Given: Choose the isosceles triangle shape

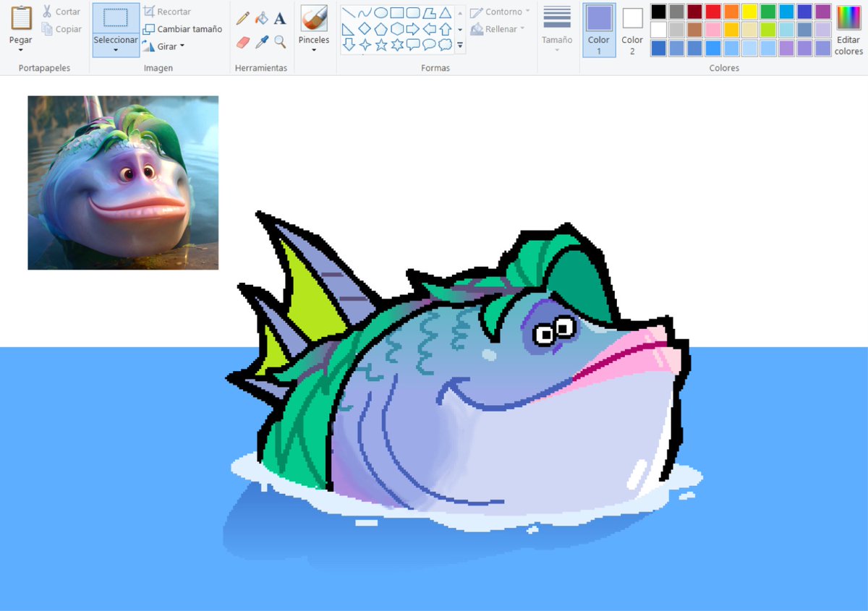Looking at the screenshot, I should coord(446,12).
